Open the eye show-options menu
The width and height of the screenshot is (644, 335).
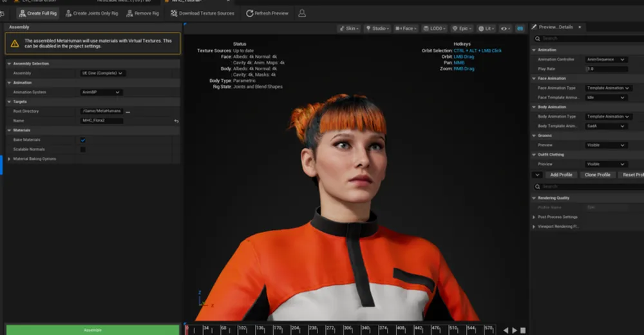[505, 28]
